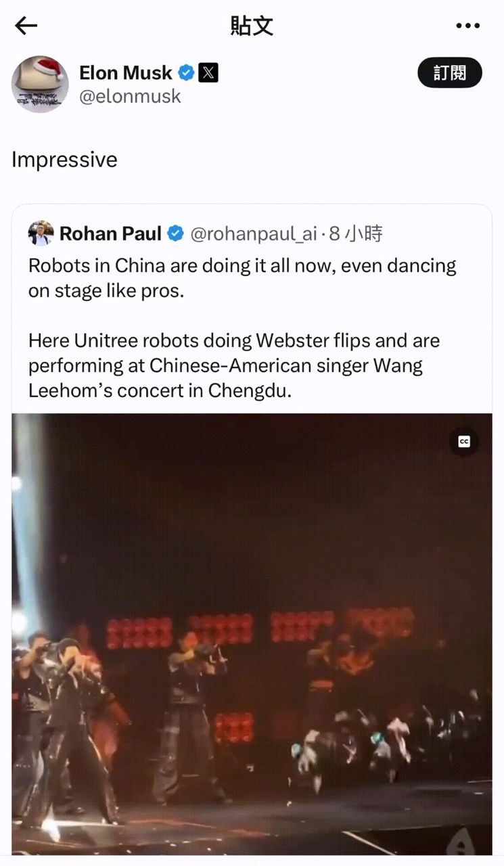Viewport: 504px width, 866px height.
Task: Tap the 8 小時 timestamp
Action: (355, 234)
